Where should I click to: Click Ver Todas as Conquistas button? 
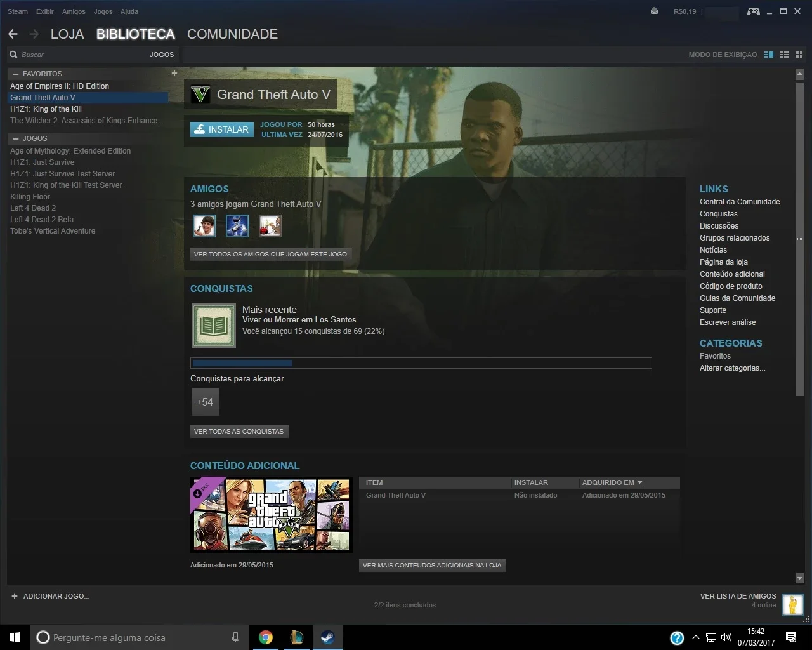tap(239, 431)
